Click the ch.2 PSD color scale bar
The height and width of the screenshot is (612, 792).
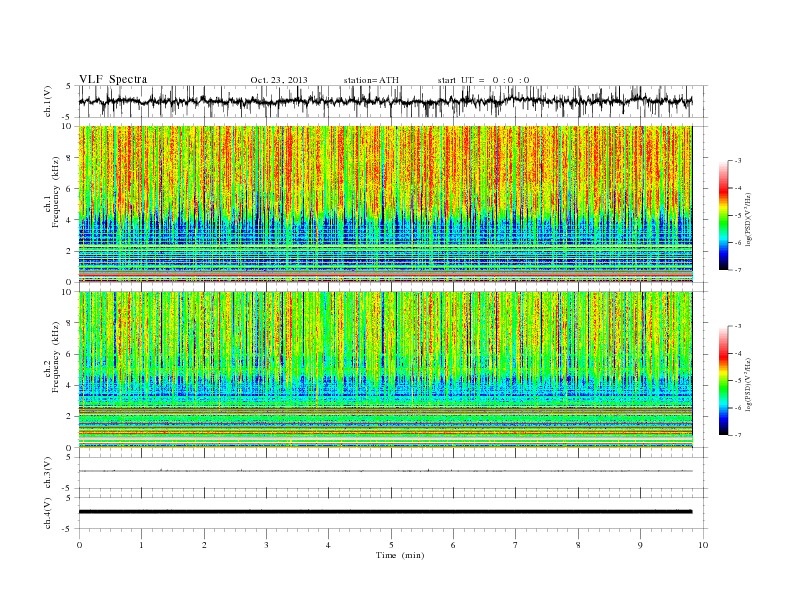[x=724, y=380]
